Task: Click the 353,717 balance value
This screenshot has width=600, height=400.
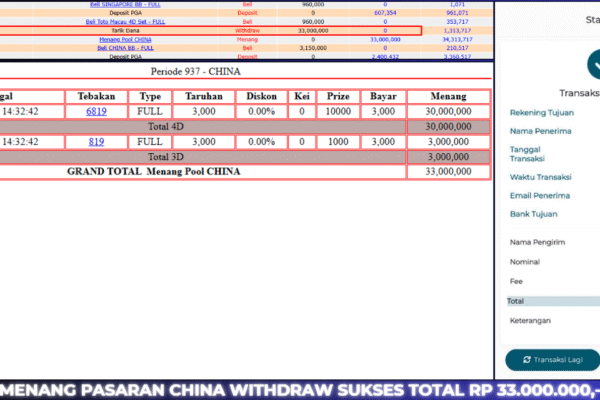Action: click(x=457, y=22)
